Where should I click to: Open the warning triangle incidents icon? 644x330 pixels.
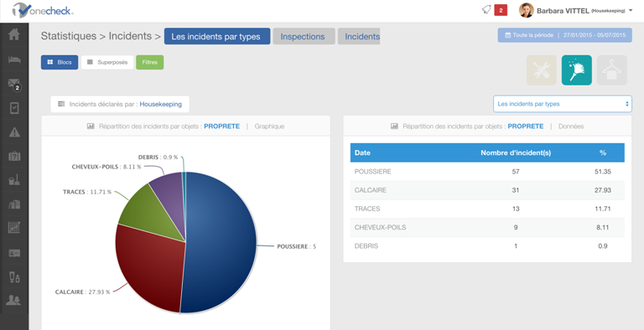[14, 132]
